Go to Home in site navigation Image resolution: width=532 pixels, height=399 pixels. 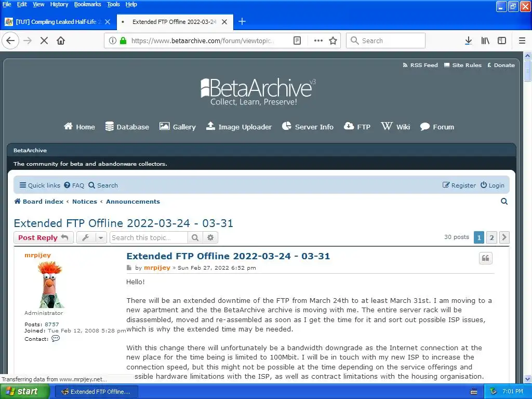79,127
